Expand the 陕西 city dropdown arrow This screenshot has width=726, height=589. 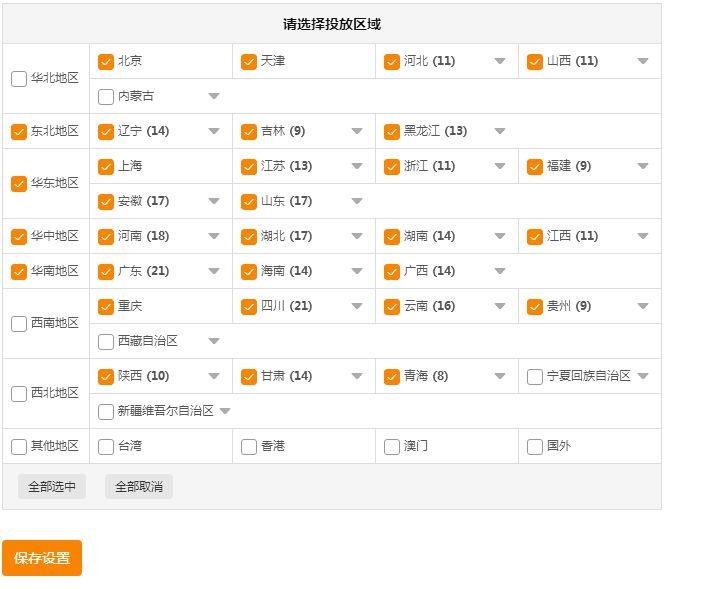click(214, 376)
